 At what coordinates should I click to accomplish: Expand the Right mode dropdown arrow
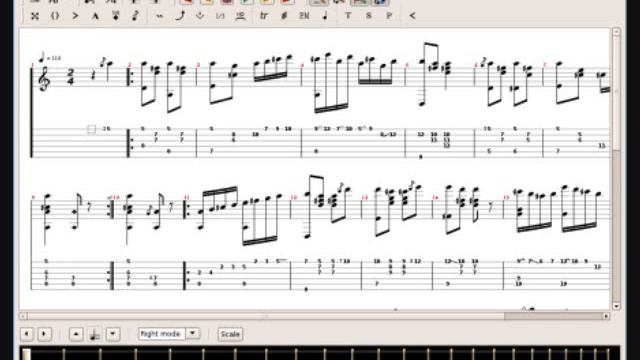(x=193, y=333)
